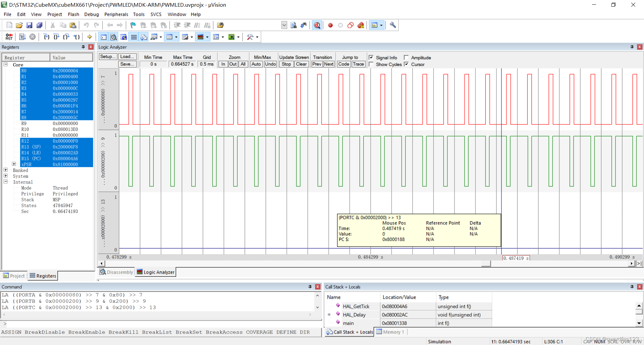The image size is (644, 345).
Task: Enable the Amplitude checkbox
Action: [x=406, y=58]
